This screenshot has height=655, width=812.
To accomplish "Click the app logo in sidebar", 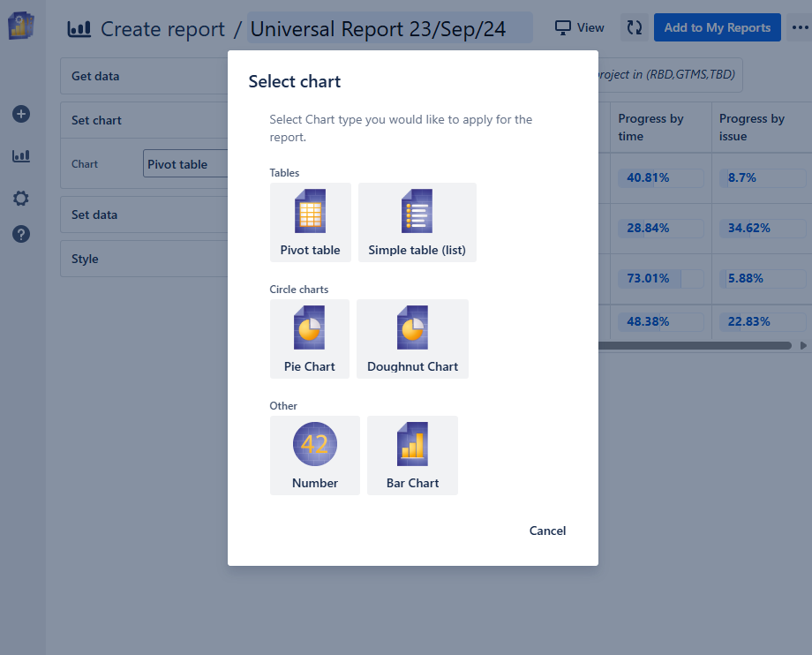I will [20, 26].
